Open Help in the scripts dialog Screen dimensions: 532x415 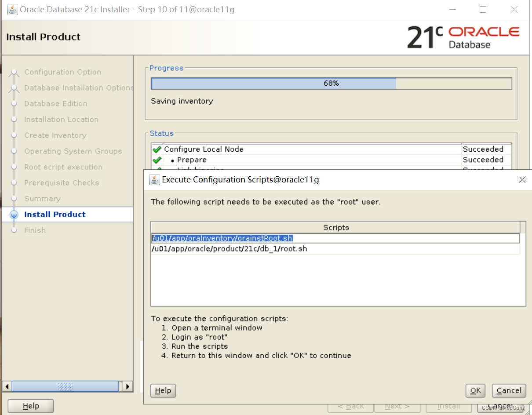(x=163, y=390)
